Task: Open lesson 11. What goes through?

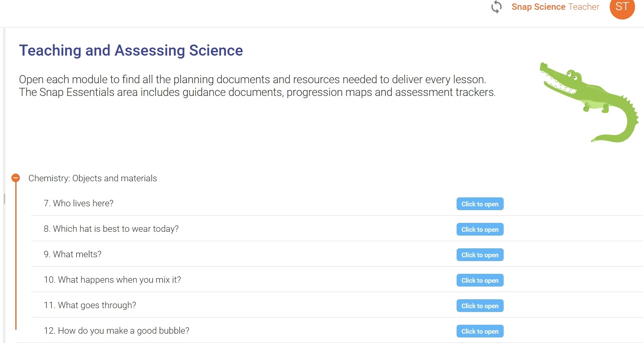Action: click(480, 306)
